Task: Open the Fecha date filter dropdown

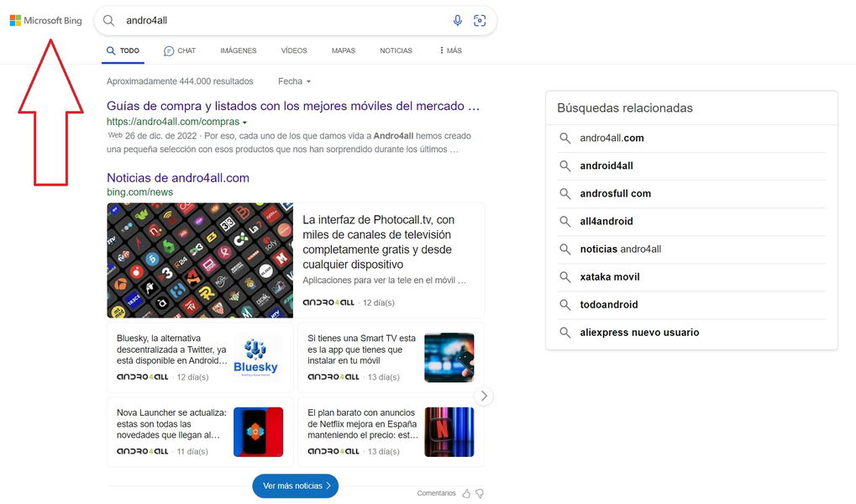Action: click(x=294, y=81)
